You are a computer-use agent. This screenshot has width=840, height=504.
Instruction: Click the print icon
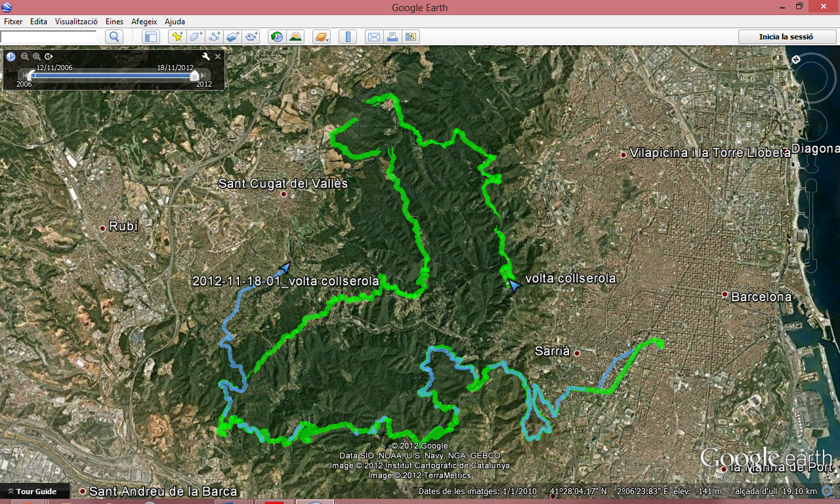[x=392, y=37]
